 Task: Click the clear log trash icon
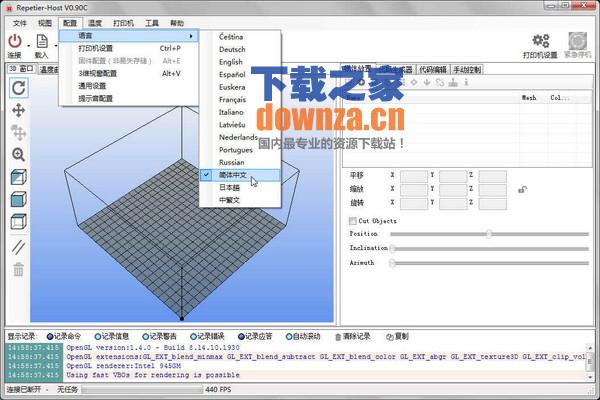click(338, 337)
